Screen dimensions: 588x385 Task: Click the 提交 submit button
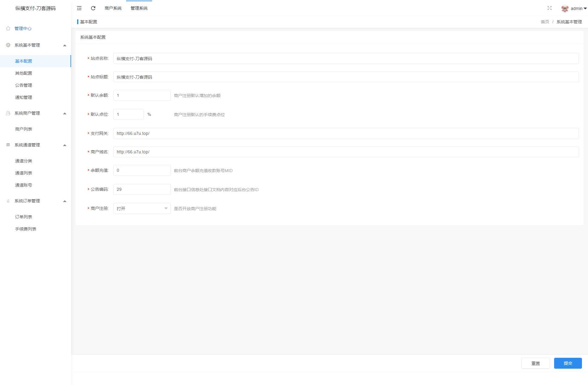point(568,363)
